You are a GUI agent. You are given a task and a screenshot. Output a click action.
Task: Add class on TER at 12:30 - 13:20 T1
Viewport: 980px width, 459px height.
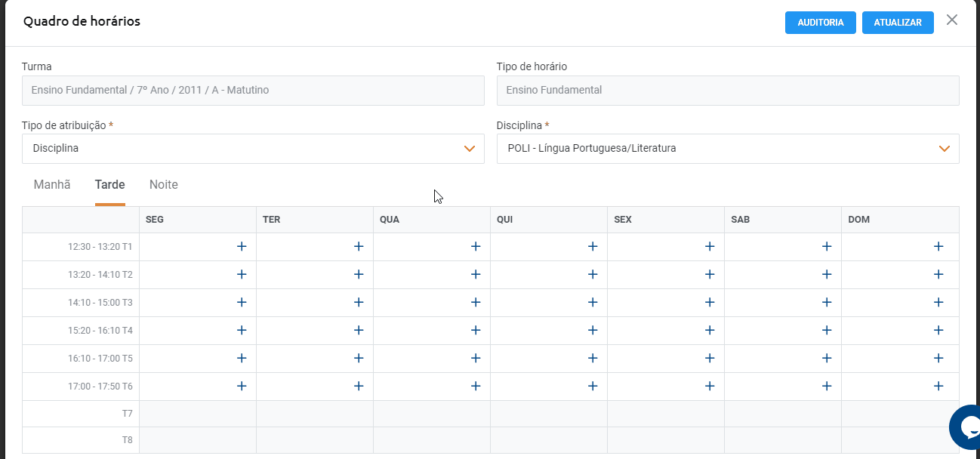point(359,246)
